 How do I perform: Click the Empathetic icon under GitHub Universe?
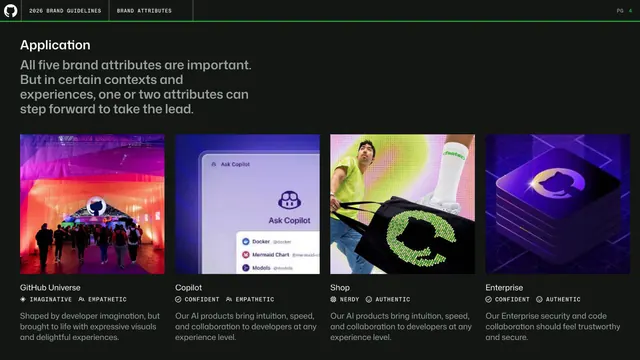[x=82, y=299]
